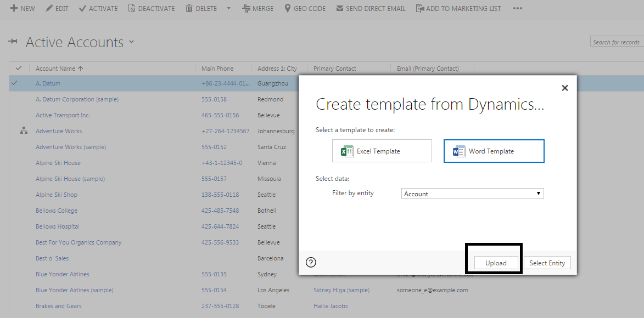Viewport: 644px width, 318px height.
Task: Click phone number 425-485-7548
Action: click(220, 211)
